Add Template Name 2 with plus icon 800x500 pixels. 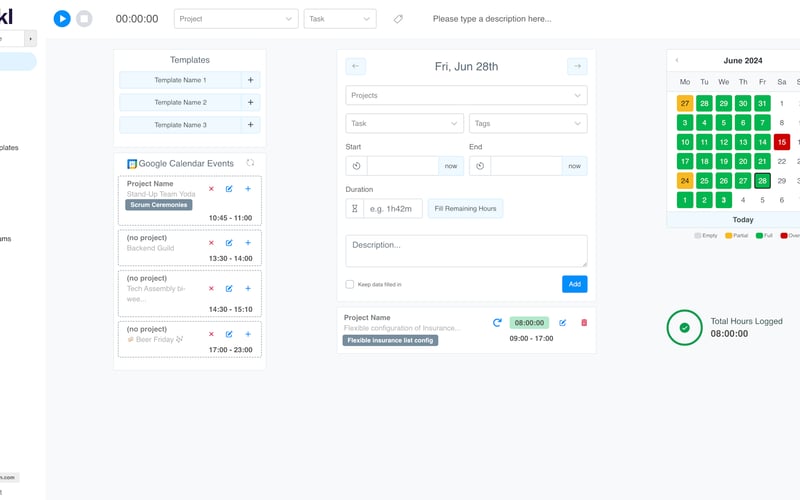pos(251,103)
